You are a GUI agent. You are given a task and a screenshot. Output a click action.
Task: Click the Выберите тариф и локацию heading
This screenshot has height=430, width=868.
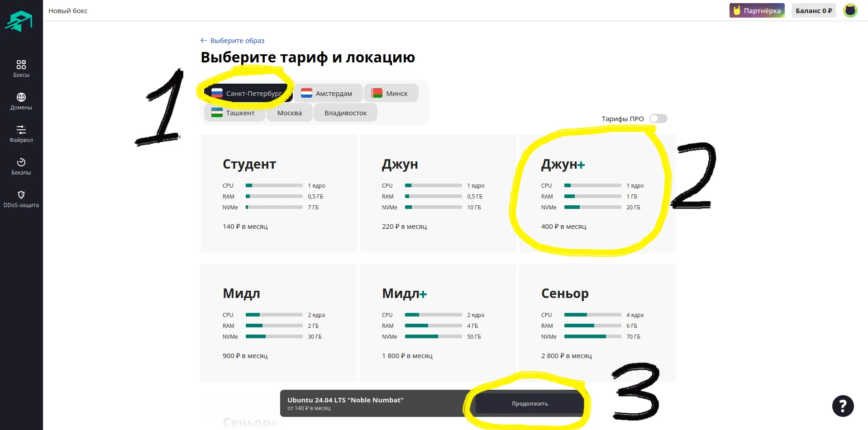click(x=308, y=57)
